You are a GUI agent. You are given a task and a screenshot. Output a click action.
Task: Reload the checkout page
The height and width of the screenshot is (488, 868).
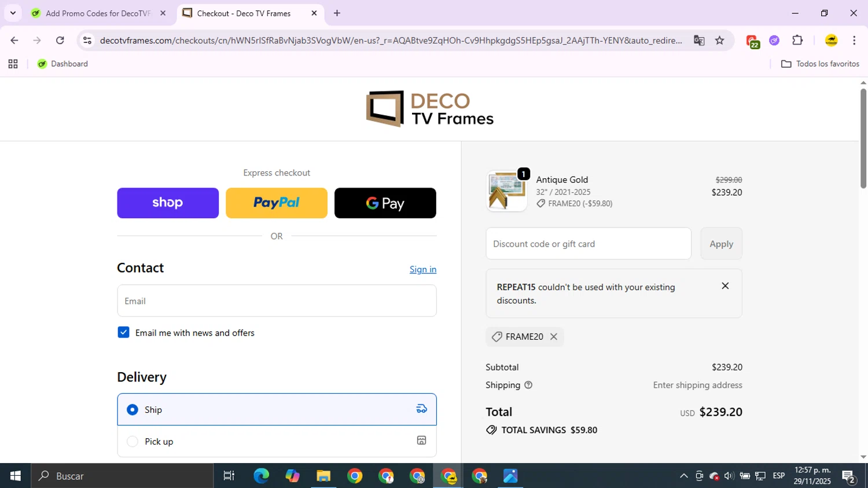point(60,41)
